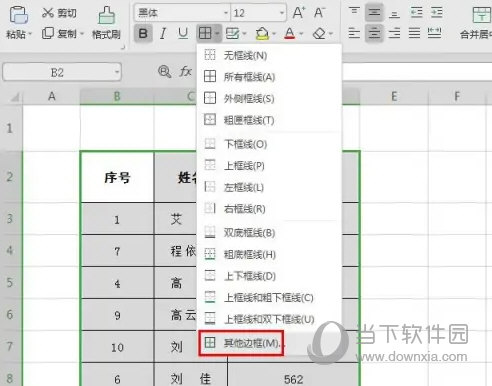Toggle center horizontal alignment
Viewport: 492px width, 386px height.
pos(374,33)
